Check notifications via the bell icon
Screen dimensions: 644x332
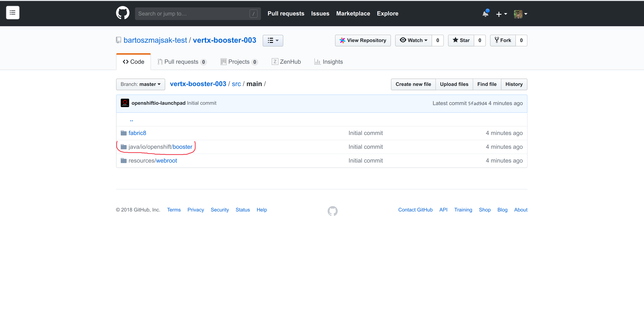click(485, 14)
